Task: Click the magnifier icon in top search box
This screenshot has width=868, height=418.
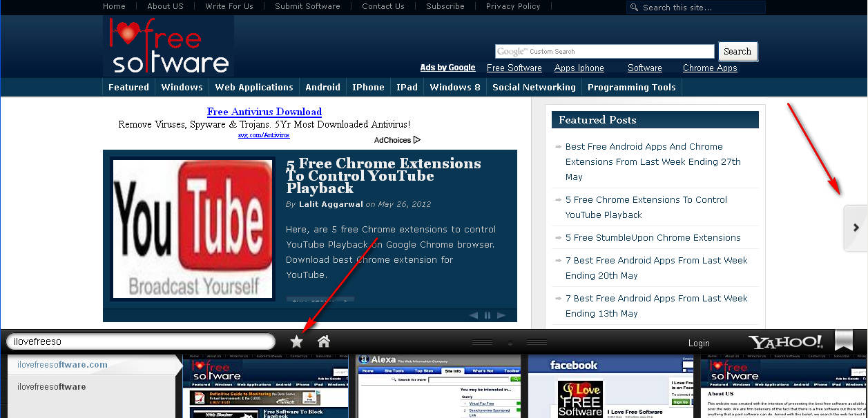Action: (634, 8)
